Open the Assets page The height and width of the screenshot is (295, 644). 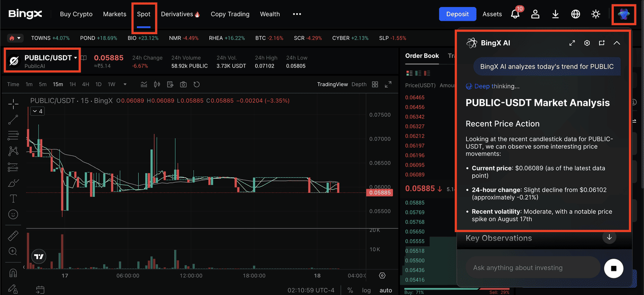pos(492,14)
